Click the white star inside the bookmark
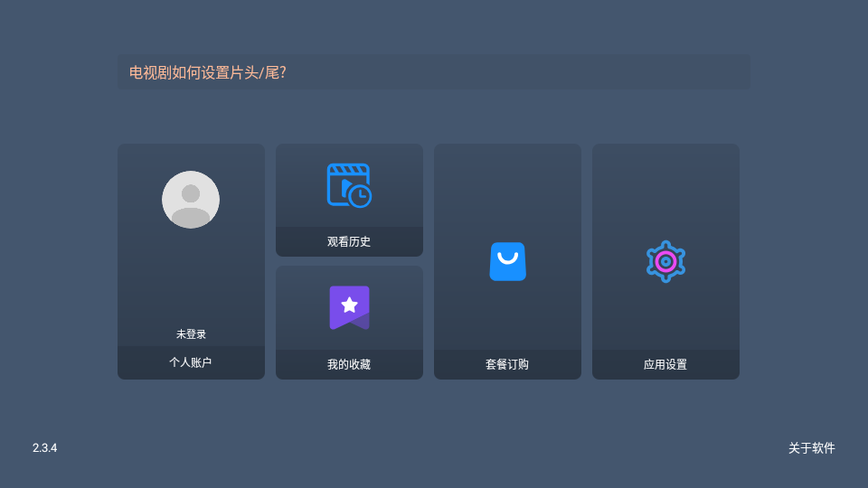Screen dimensions: 868x488 point(349,304)
